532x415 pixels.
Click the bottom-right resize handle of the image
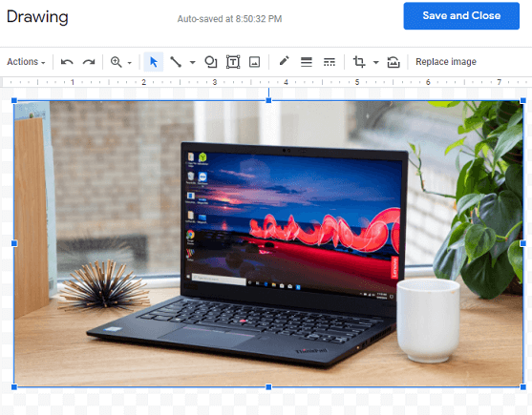[522, 387]
